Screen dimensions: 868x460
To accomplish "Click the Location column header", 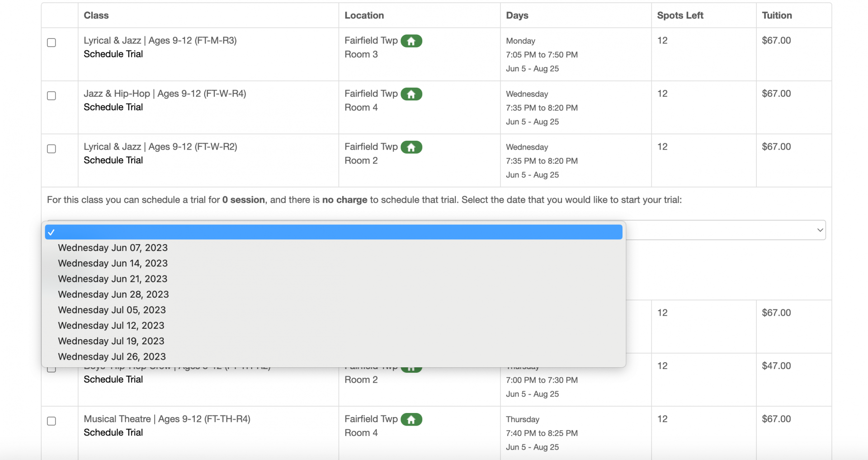I will pos(364,15).
